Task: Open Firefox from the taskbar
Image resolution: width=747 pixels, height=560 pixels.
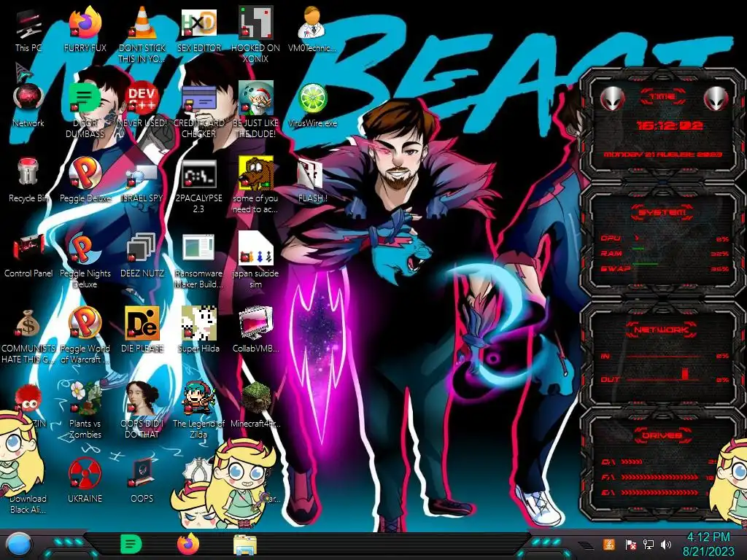Action: tap(188, 544)
